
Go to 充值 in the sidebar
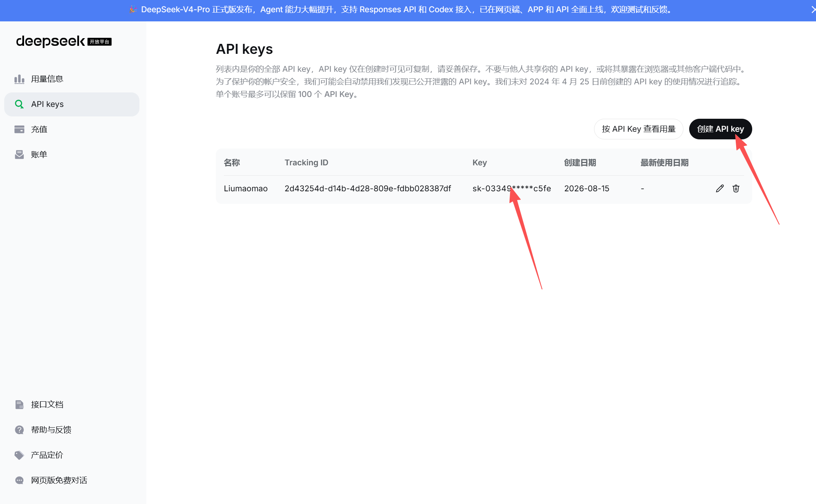pos(72,129)
